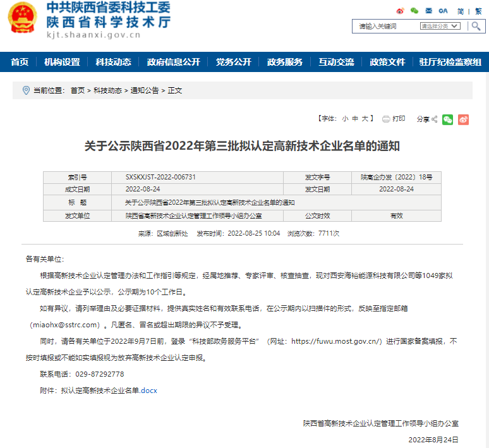
Task: Open the email envelope icon in header
Action: [429, 11]
